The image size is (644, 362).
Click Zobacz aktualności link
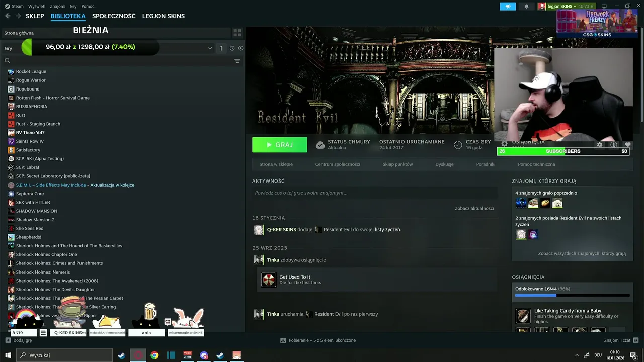(474, 208)
